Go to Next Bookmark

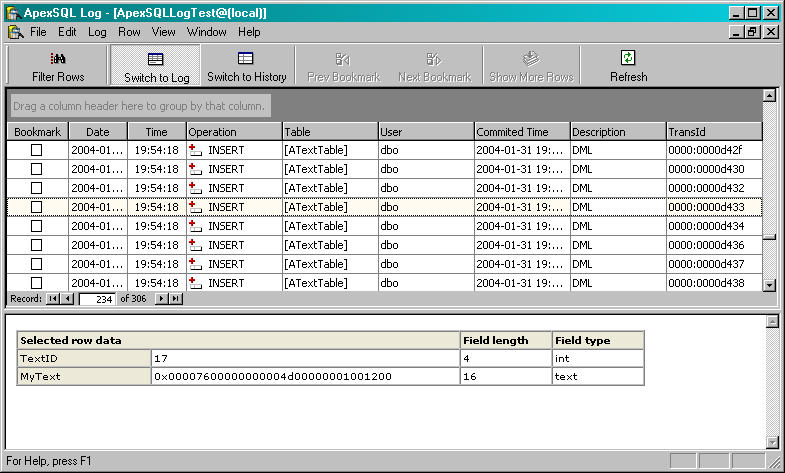[x=435, y=66]
